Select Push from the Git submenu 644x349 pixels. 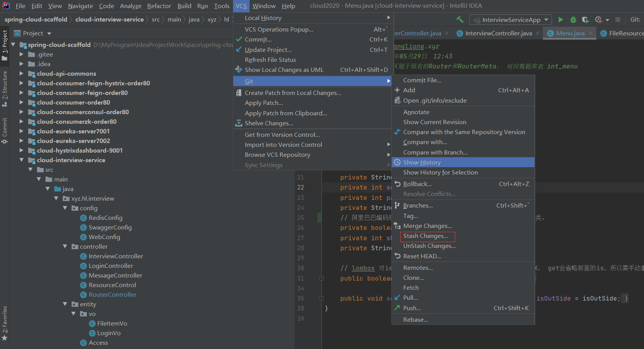pos(411,308)
